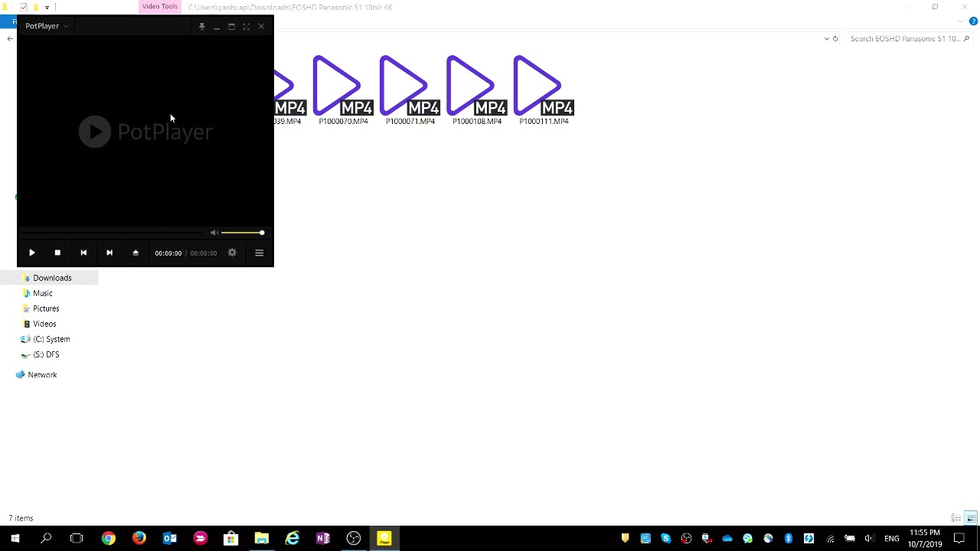Switch to the Video Tools tab in Explorer

[159, 6]
